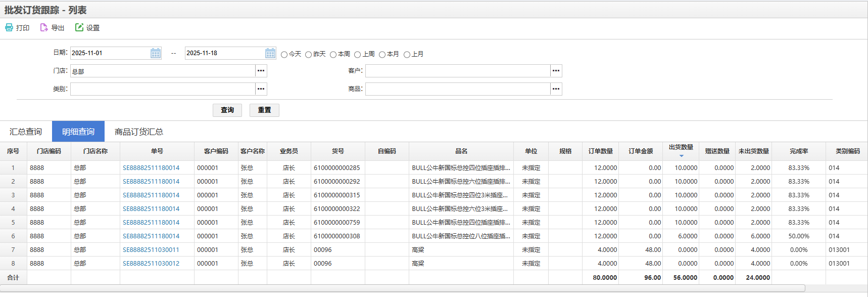Click the 查询 button
Screen dimensions: 868x297
pos(227,110)
